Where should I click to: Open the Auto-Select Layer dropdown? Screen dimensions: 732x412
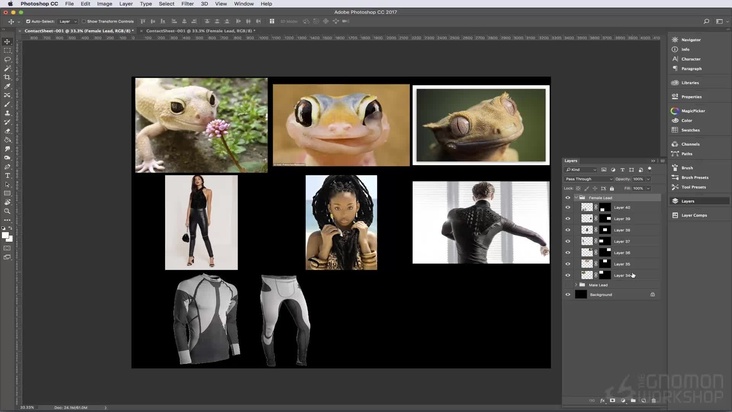[68, 20]
